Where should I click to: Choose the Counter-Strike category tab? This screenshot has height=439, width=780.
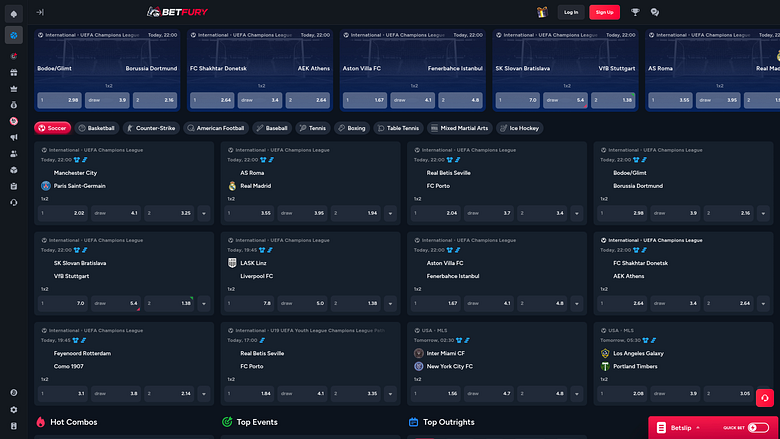(151, 128)
